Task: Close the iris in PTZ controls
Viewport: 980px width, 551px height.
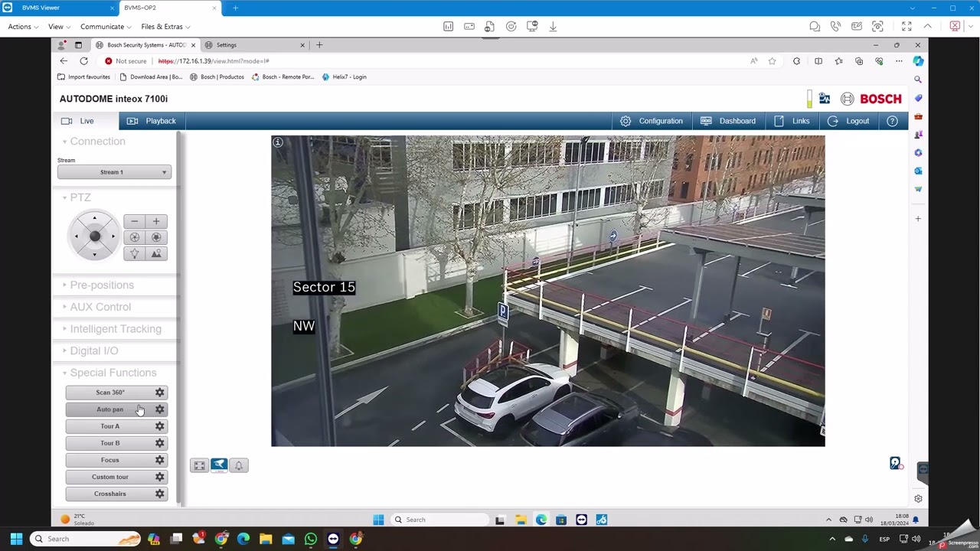Action: (134, 237)
